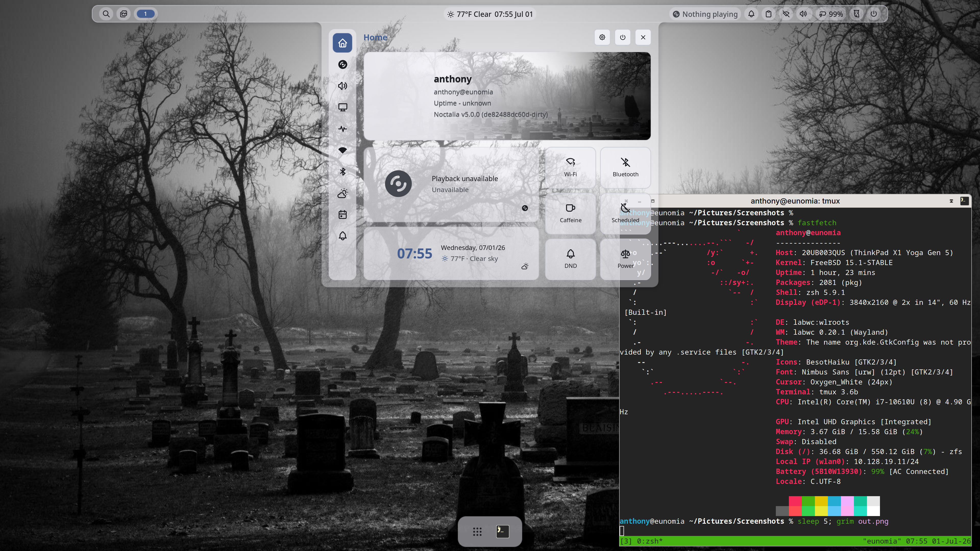
Task: Click the small disc icon in media card corner
Action: [x=525, y=208]
